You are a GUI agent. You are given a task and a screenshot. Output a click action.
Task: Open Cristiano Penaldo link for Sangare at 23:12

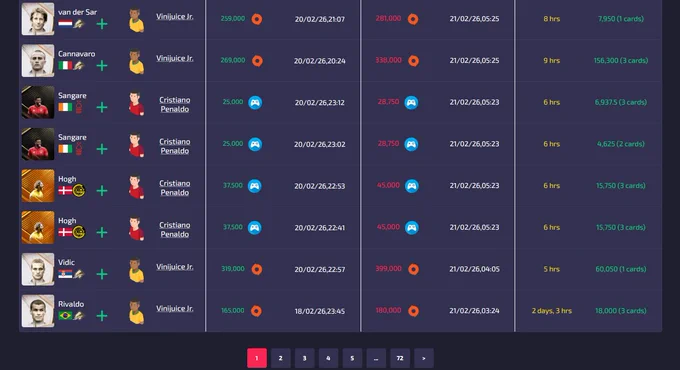tap(174, 104)
